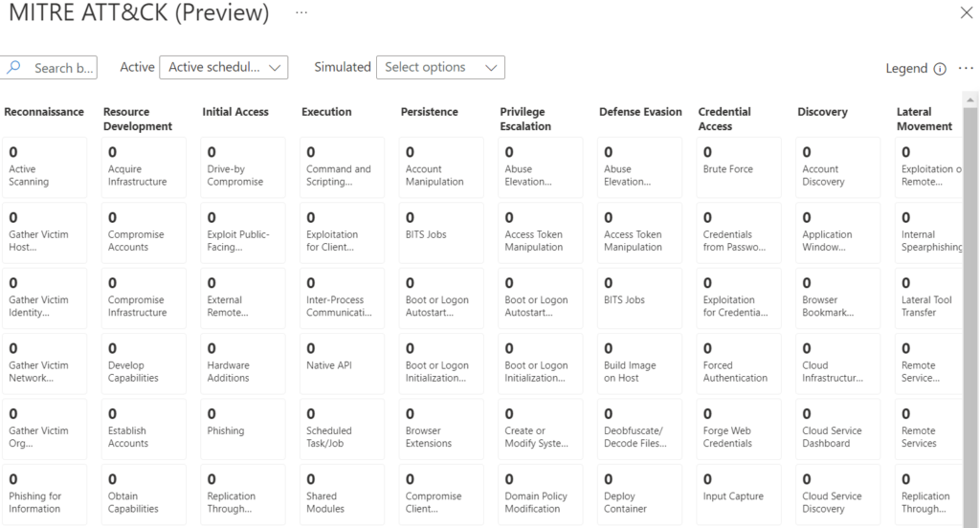Image resolution: width=980 pixels, height=528 pixels.
Task: Select the BITS Jobs card under Persistence
Action: point(441,233)
